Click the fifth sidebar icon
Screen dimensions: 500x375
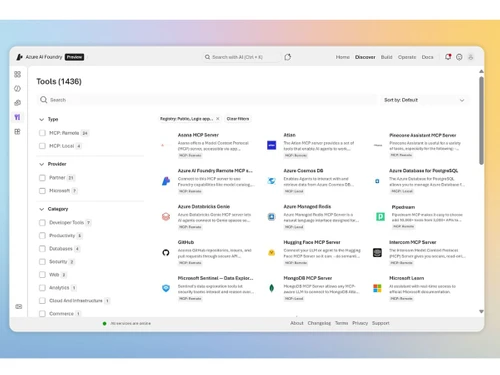(18, 132)
